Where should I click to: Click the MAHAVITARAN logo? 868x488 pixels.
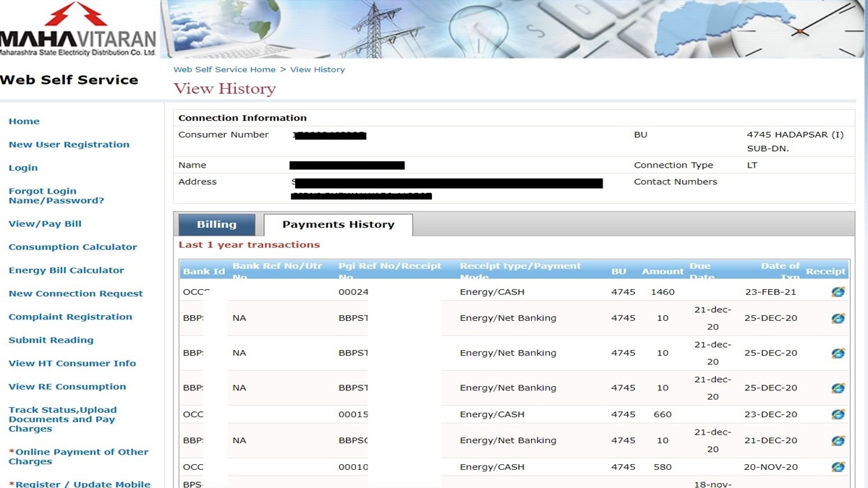coord(77,29)
